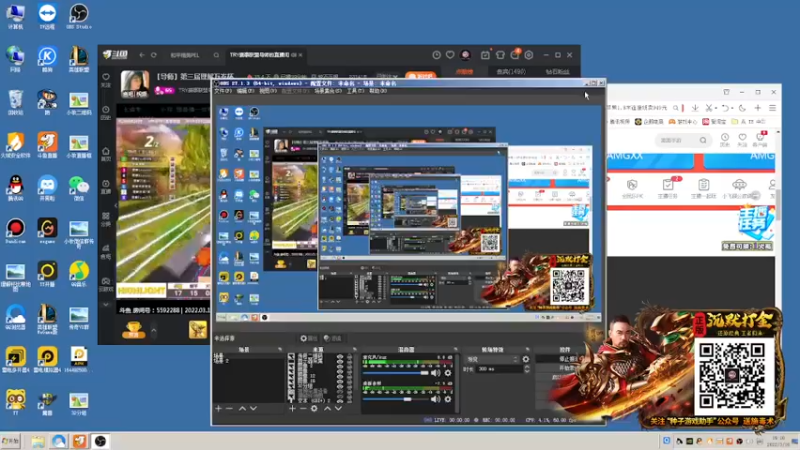Viewport: 800px width, 450px height.
Task: Open messages icon with red badge in Douyu
Action: [515, 54]
